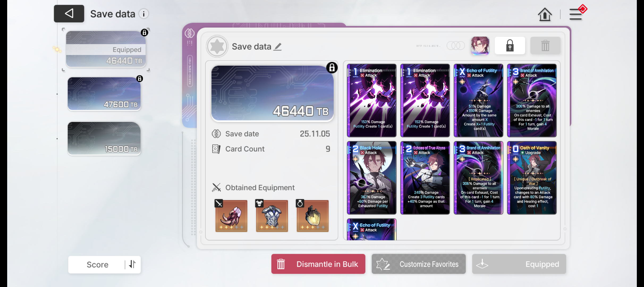
Task: Inspect the claw weapon equipment icon
Action: (231, 216)
